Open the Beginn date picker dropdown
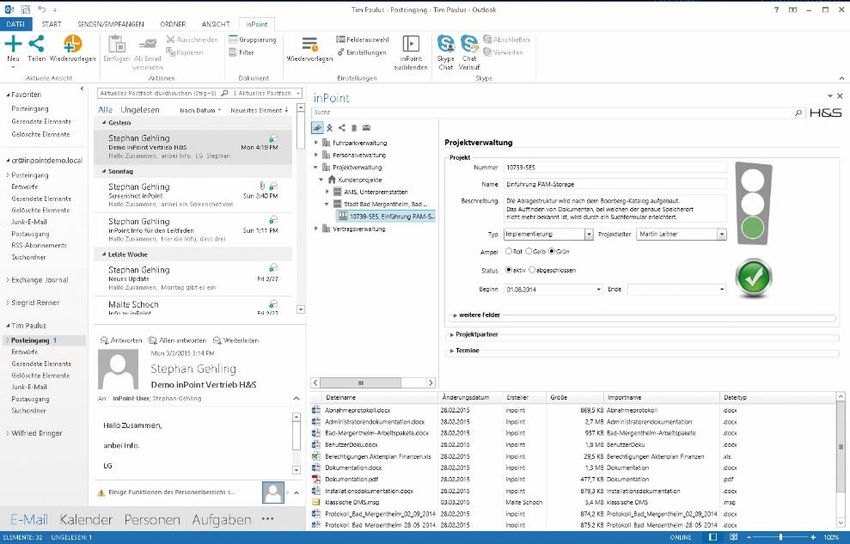The image size is (850, 544). tap(598, 289)
